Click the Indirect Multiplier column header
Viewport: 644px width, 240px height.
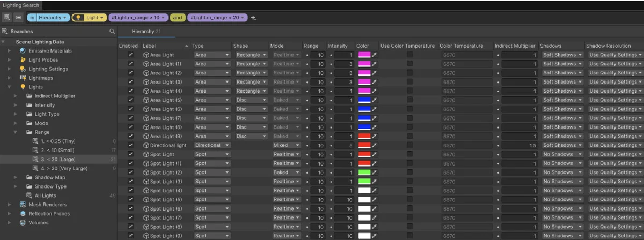coord(516,46)
